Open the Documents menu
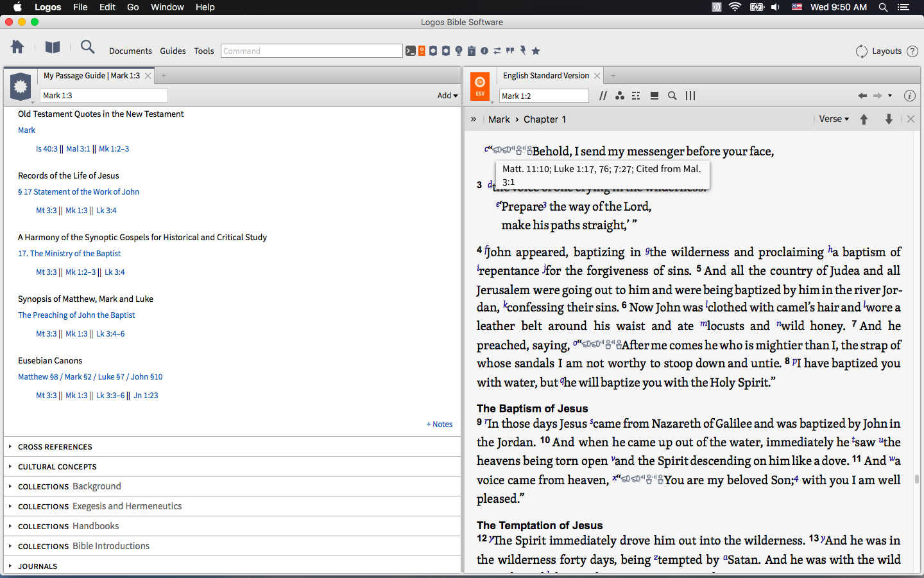This screenshot has width=924, height=578. (x=130, y=51)
